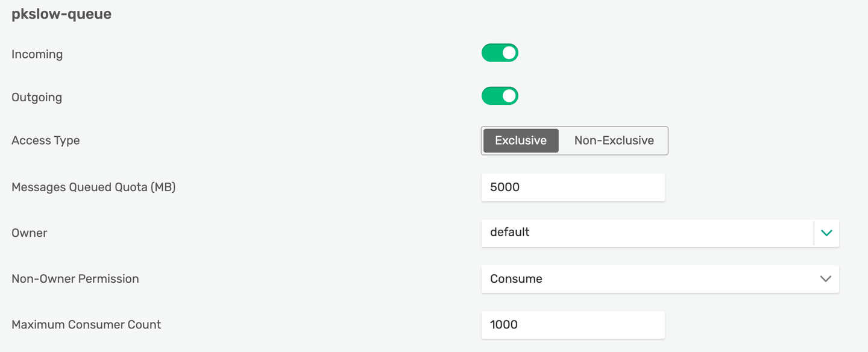Click the pkslow-queue title
The width and height of the screenshot is (868, 352).
click(x=61, y=13)
